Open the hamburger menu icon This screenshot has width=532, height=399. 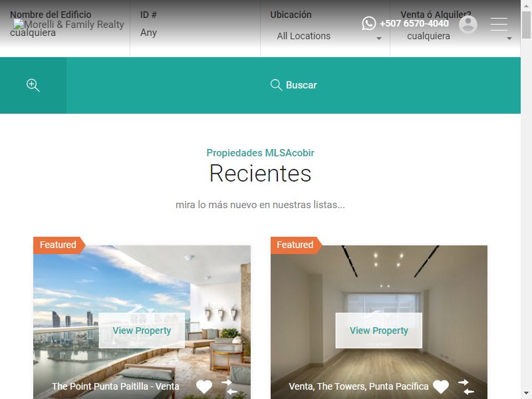(x=499, y=24)
